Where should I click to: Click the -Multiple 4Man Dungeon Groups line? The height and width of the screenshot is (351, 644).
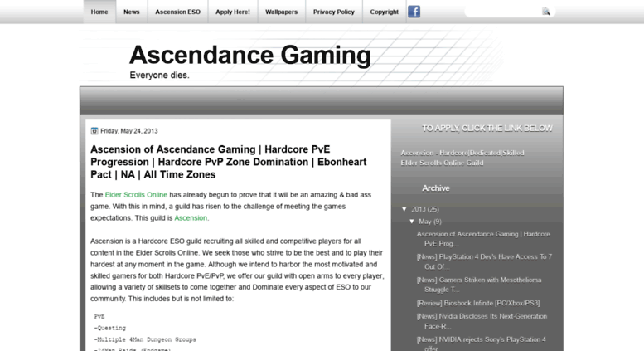point(145,339)
